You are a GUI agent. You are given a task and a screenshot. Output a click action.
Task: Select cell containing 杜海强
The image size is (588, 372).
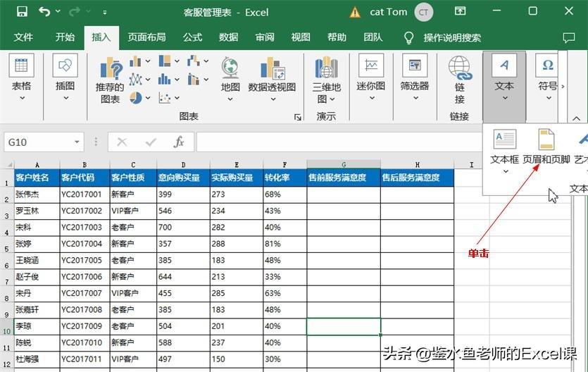pyautogui.click(x=37, y=359)
